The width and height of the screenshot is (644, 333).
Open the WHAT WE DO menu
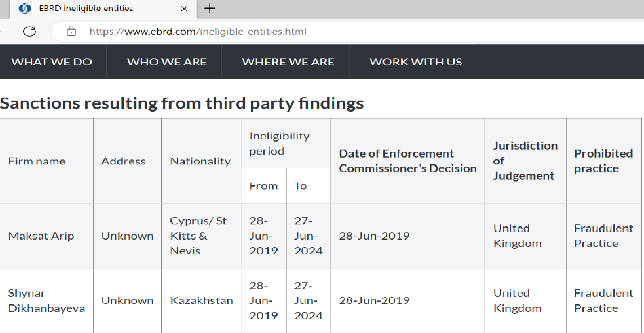click(x=52, y=62)
